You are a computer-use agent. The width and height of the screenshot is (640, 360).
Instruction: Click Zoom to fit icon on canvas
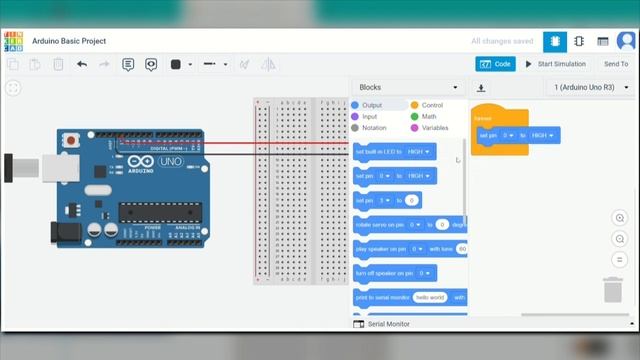[13, 88]
